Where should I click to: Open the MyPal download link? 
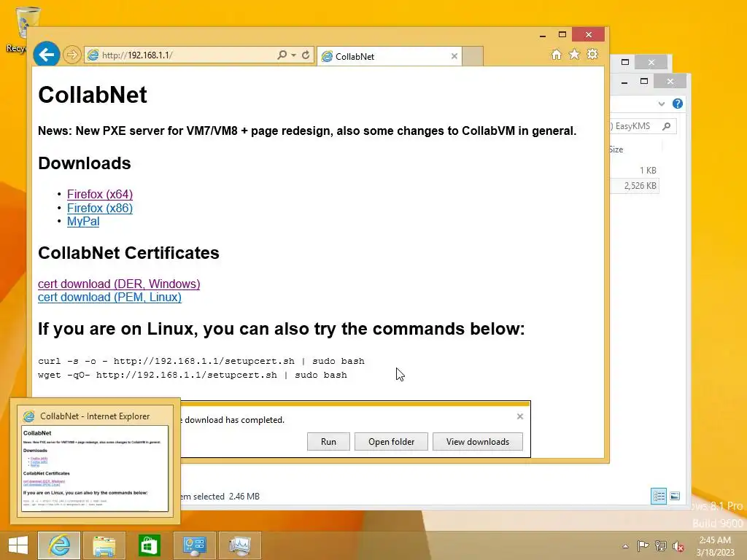[x=83, y=222]
